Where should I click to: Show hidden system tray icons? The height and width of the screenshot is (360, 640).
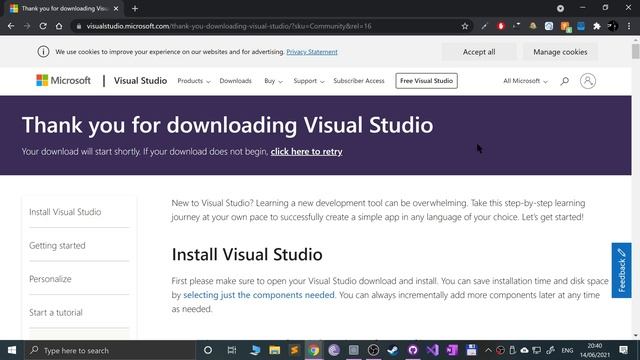pyautogui.click(x=488, y=350)
